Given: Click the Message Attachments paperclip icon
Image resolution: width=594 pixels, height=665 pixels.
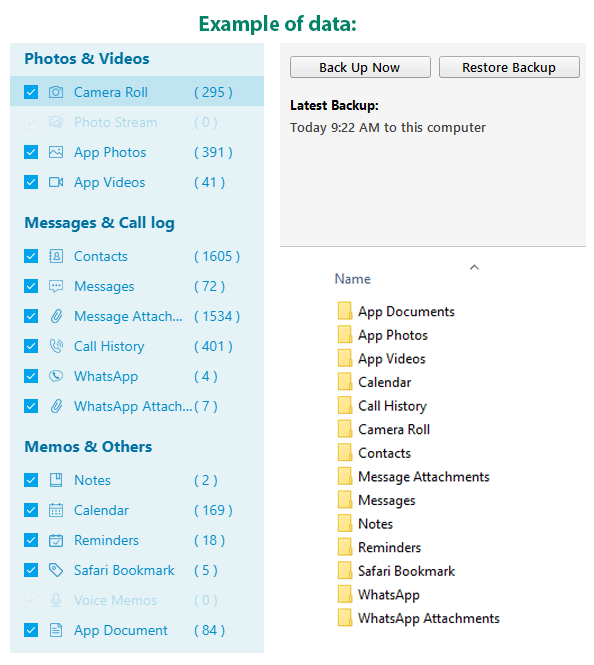Looking at the screenshot, I should point(56,316).
